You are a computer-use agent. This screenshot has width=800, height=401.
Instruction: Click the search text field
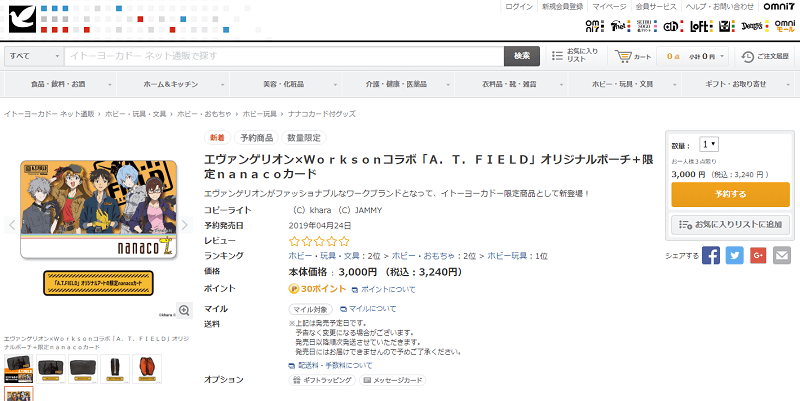pos(284,56)
